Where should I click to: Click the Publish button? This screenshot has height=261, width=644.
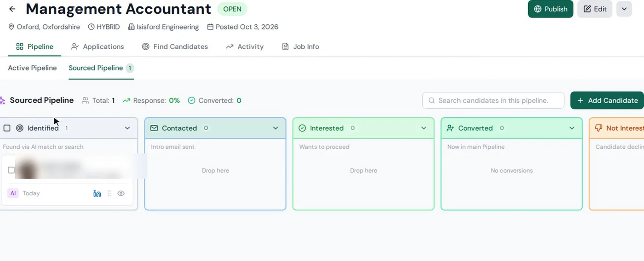(551, 9)
